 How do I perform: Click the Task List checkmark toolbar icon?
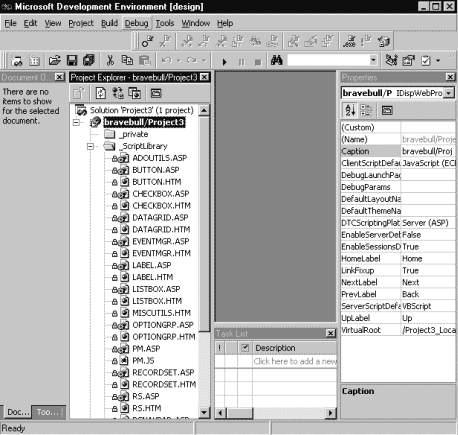[x=426, y=61]
